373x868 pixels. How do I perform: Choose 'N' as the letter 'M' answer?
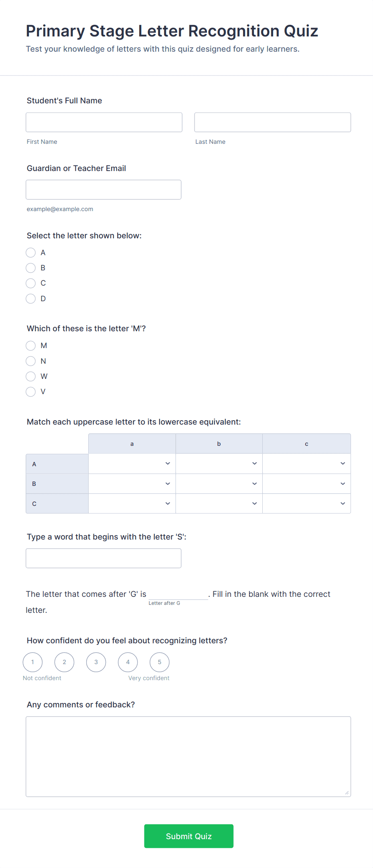tap(30, 361)
